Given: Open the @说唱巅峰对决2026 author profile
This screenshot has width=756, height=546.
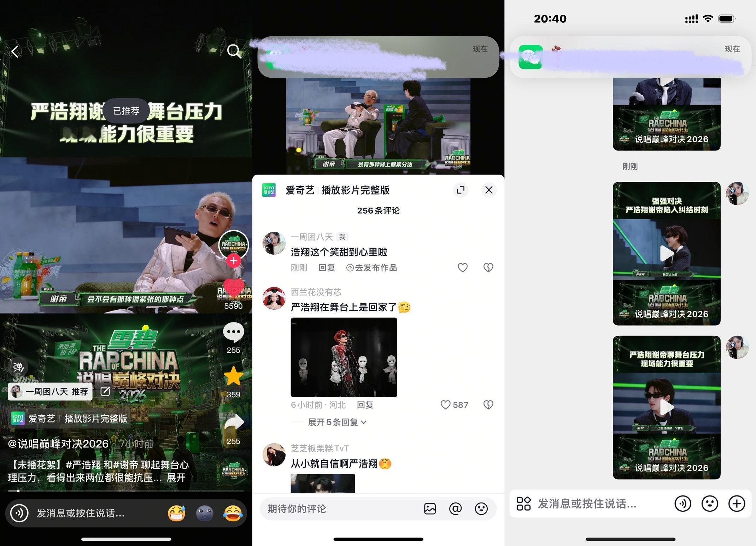Looking at the screenshot, I should (58, 444).
